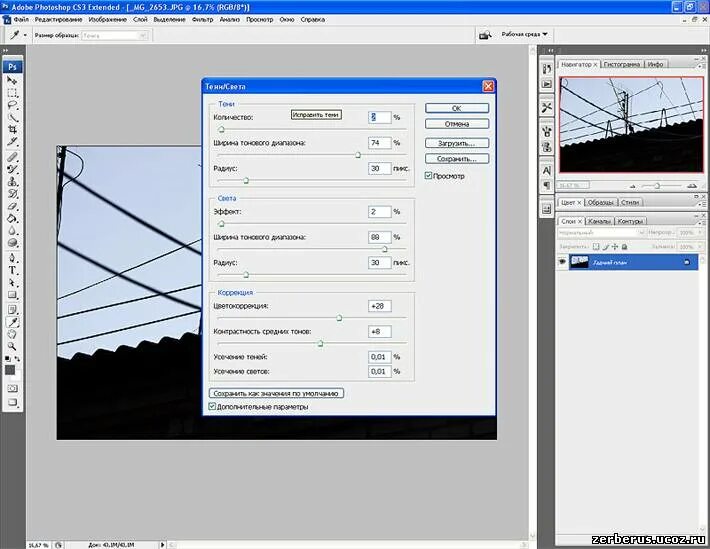Open the Фильтр menu
Viewport: 710px width, 549px height.
pos(202,19)
